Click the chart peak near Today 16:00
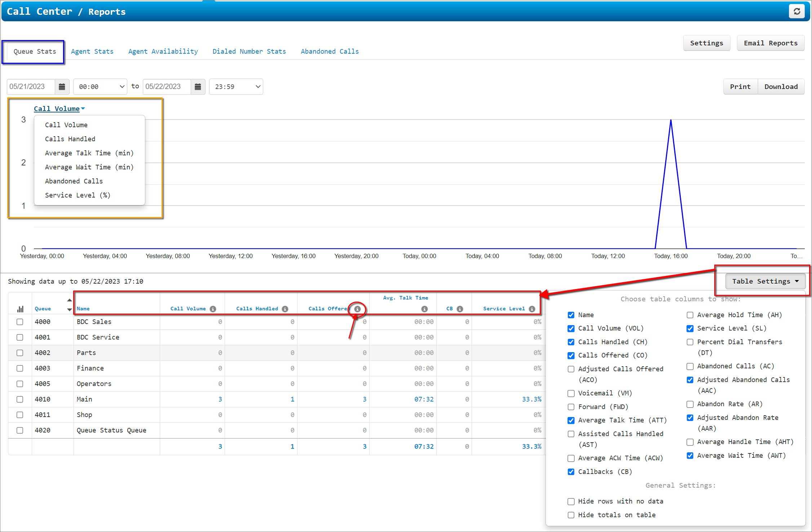 (x=671, y=120)
